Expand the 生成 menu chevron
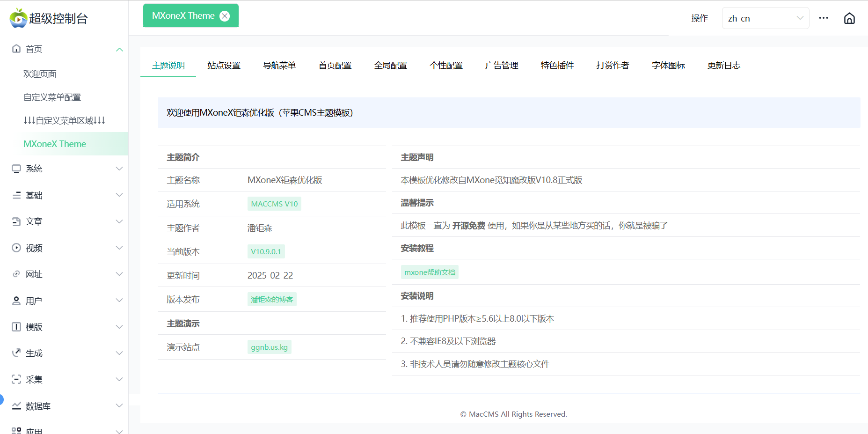Screen dimensions: 868x434 (x=119, y=353)
